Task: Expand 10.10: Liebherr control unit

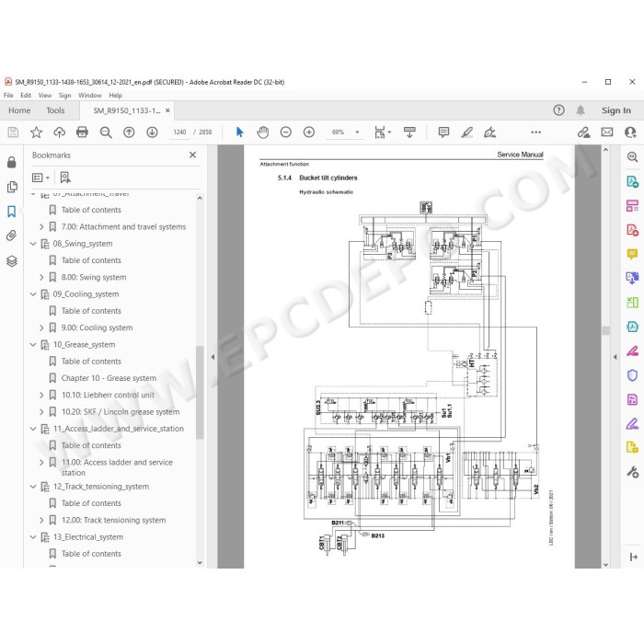Action: point(41,395)
